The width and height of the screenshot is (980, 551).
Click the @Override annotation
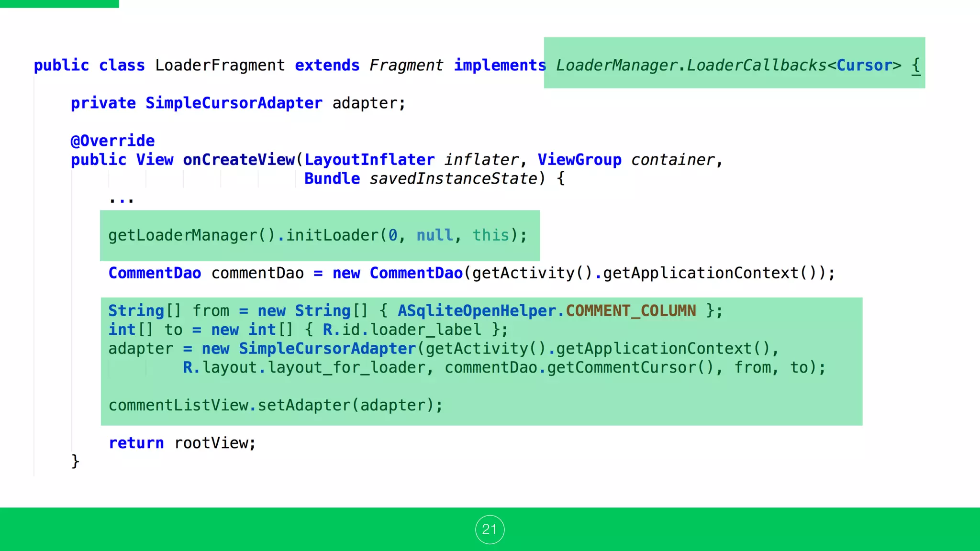coord(113,141)
